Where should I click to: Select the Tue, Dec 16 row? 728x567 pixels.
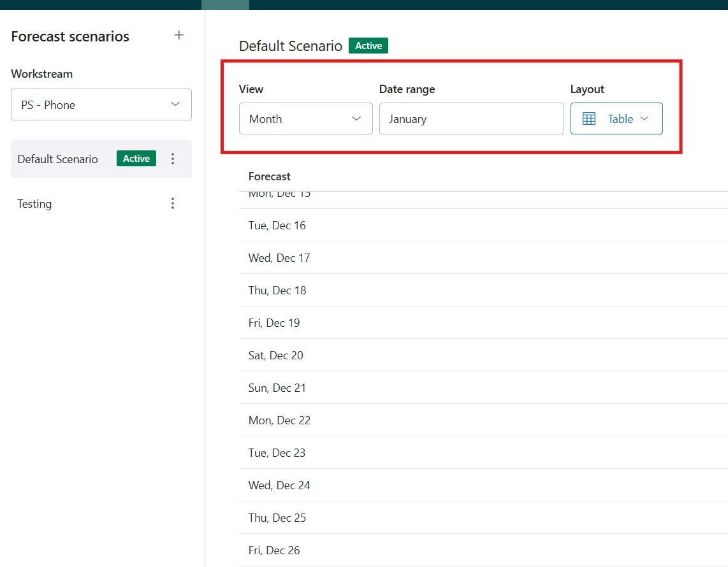click(483, 225)
